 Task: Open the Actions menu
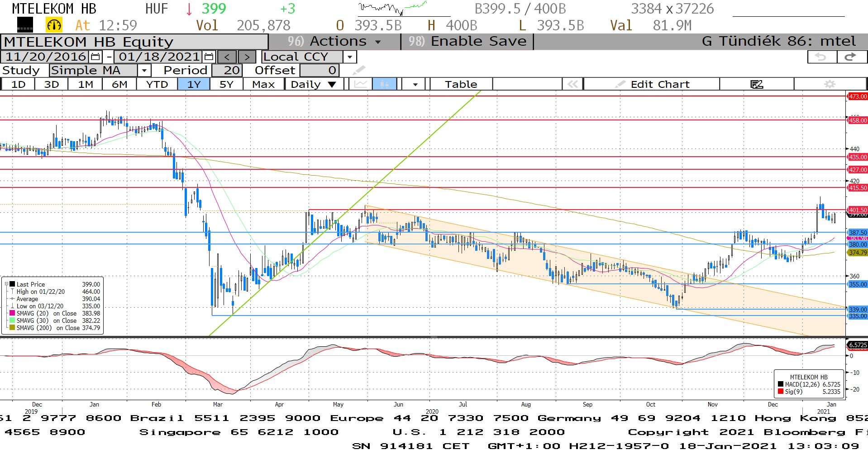pyautogui.click(x=335, y=41)
